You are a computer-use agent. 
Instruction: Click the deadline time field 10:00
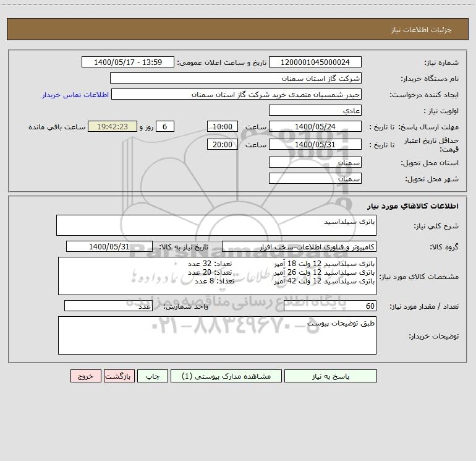(x=222, y=126)
